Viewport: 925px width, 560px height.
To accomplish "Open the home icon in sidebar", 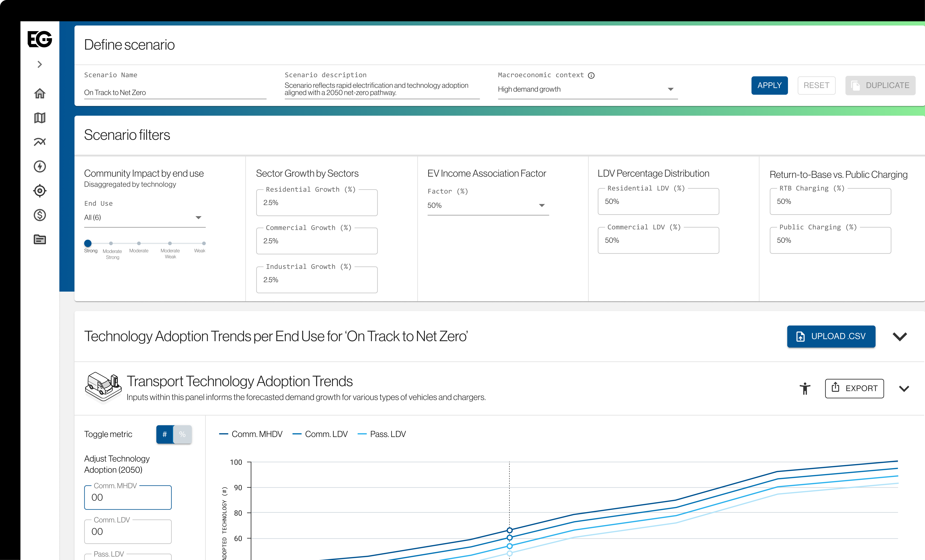I will [40, 93].
